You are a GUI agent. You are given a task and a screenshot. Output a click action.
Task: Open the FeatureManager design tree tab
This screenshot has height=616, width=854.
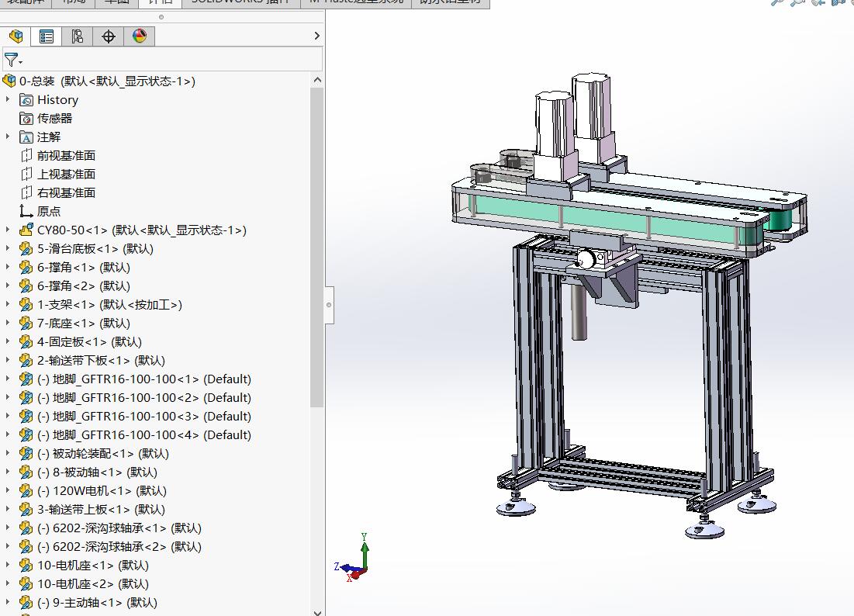(16, 36)
